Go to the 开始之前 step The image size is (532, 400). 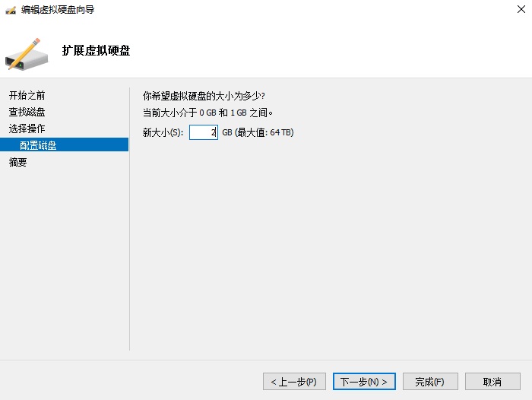[27, 95]
